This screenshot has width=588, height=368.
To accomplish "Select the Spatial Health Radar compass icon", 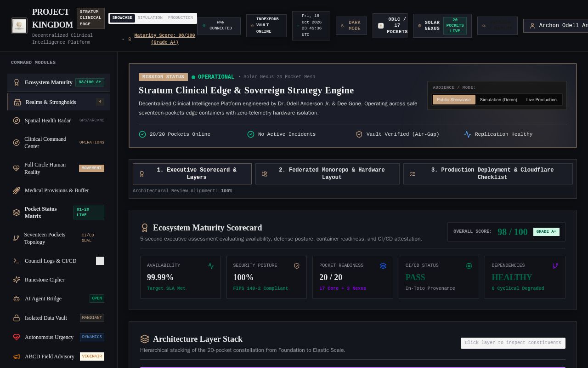I will 17,121.
